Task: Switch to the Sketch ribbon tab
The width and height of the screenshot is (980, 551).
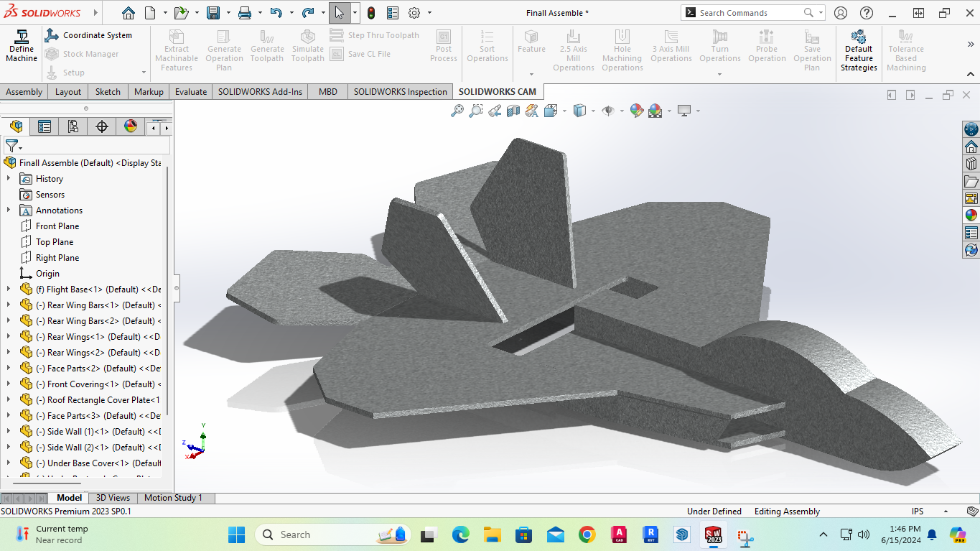Action: point(108,91)
